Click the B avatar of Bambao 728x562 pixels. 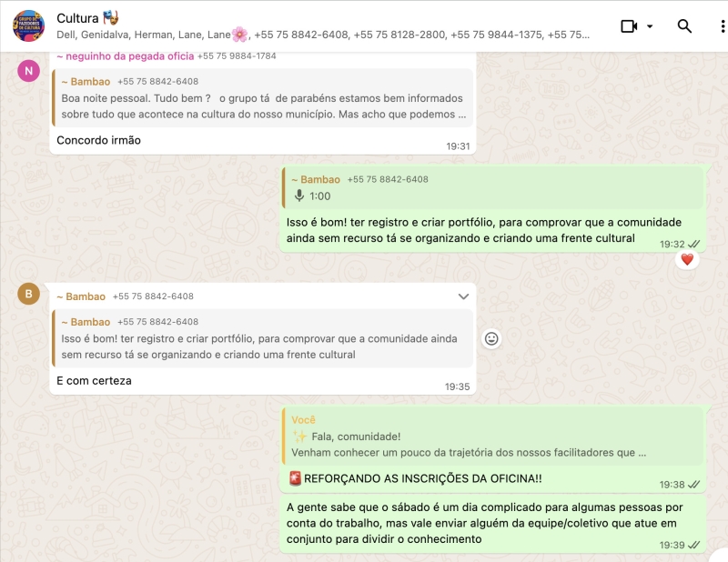28,293
